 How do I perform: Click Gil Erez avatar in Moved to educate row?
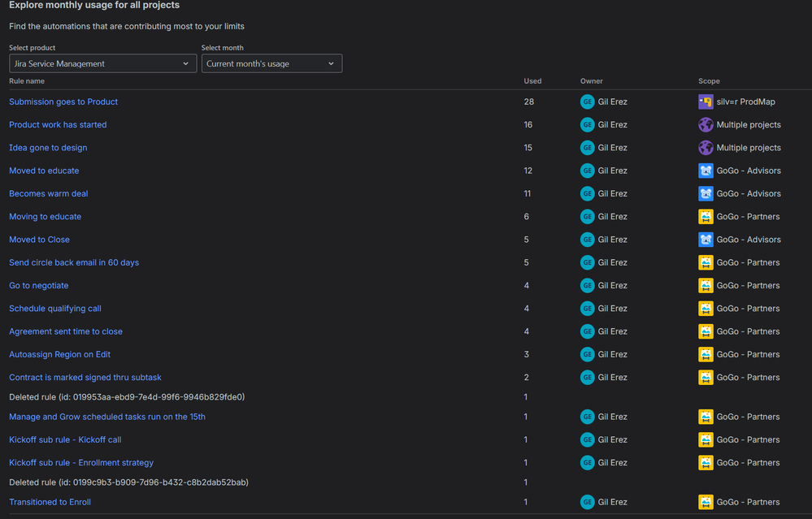click(587, 171)
